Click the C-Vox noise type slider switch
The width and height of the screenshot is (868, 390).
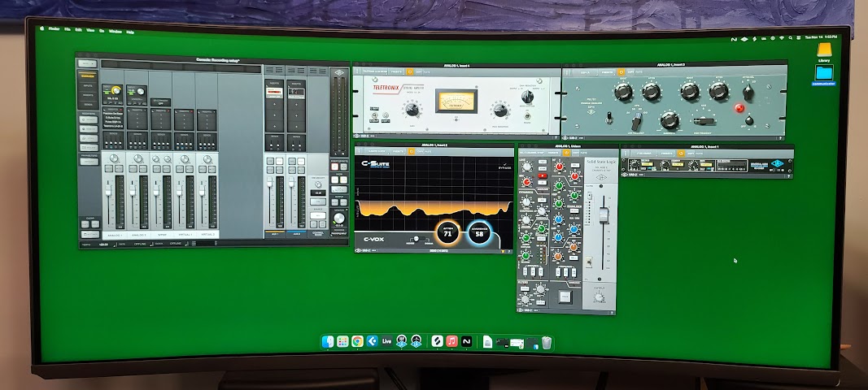coord(418,238)
